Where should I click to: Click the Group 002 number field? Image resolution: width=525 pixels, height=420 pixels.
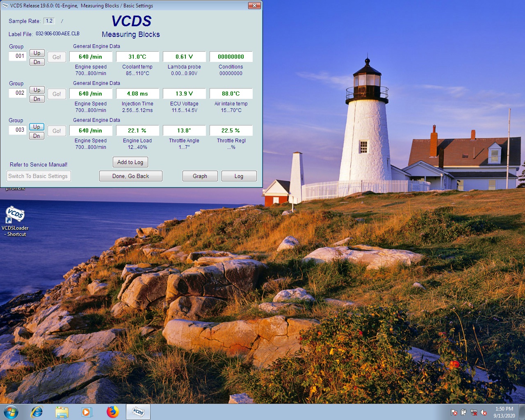pos(18,93)
